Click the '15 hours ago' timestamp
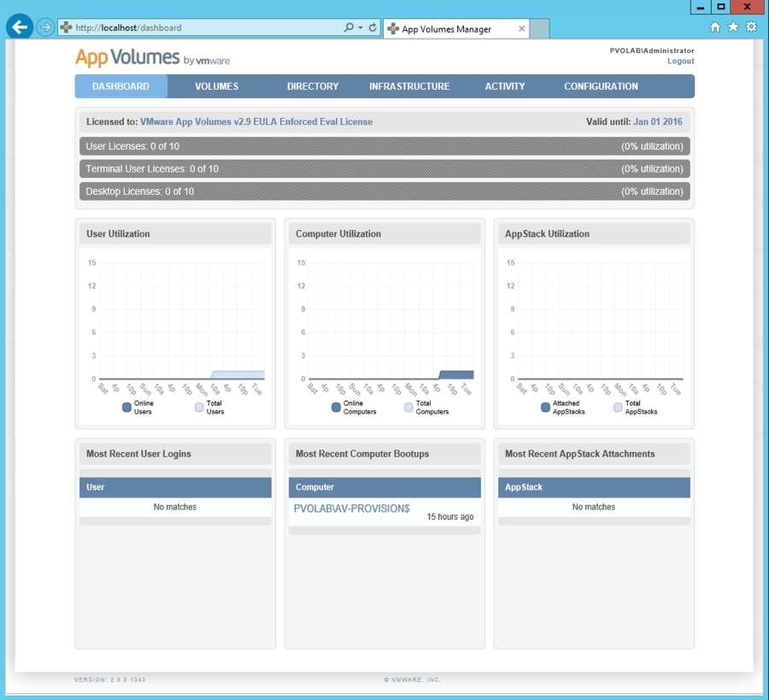Image resolution: width=769 pixels, height=700 pixels. click(450, 517)
